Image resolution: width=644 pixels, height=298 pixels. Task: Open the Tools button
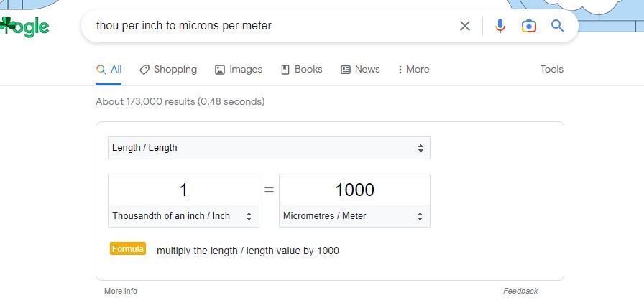(551, 70)
